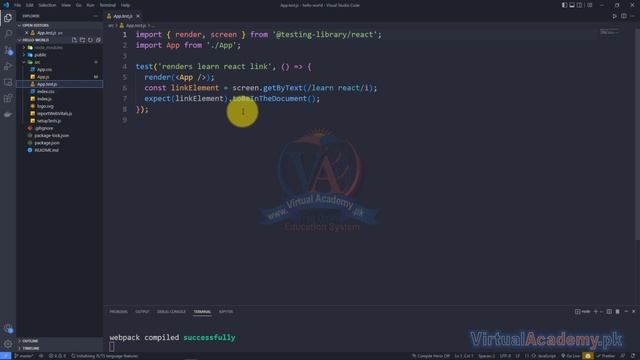The image size is (640, 360).
Task: Expand the public folder
Action: click(x=60, y=55)
